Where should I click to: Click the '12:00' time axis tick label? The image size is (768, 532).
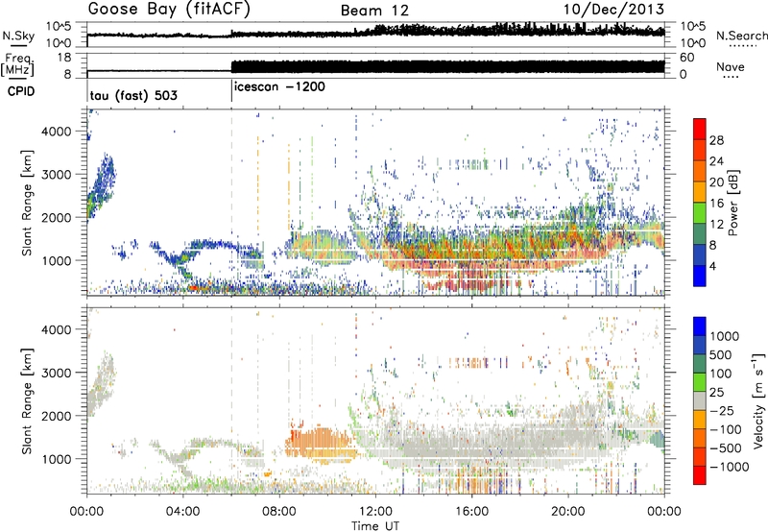coord(375,512)
